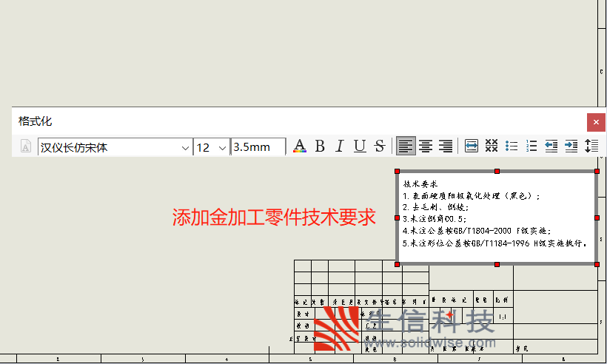Toggle italic formatting
Image resolution: width=607 pixels, height=364 pixels.
click(340, 146)
